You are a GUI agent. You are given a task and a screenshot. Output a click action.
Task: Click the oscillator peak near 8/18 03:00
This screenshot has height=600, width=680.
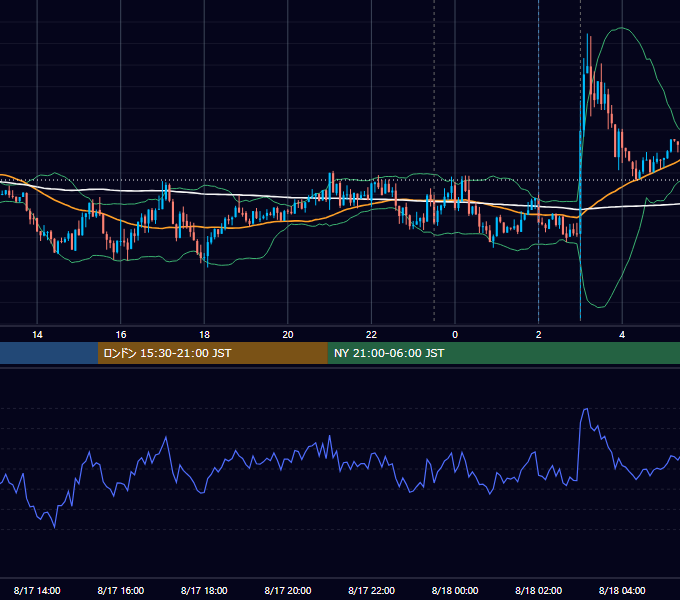pos(586,409)
